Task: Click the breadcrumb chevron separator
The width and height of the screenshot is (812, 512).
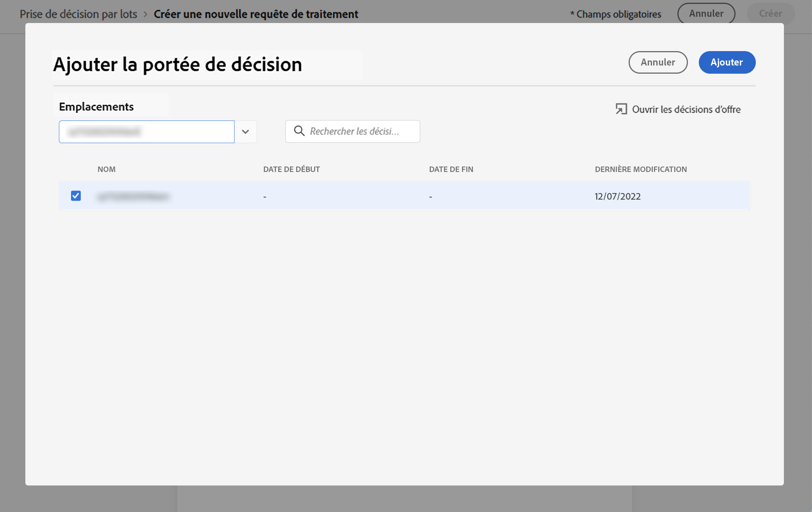Action: (x=146, y=14)
